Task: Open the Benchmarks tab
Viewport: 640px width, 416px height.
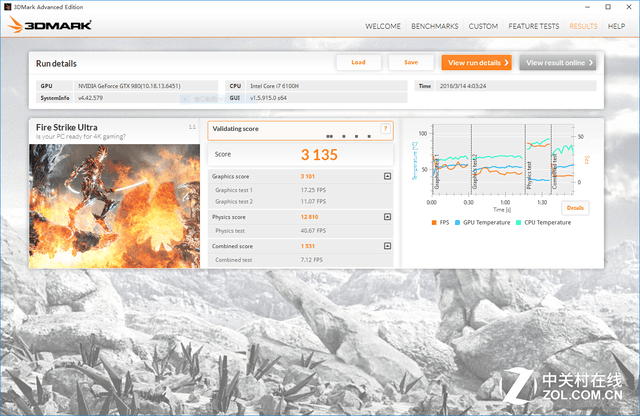Action: coord(435,25)
